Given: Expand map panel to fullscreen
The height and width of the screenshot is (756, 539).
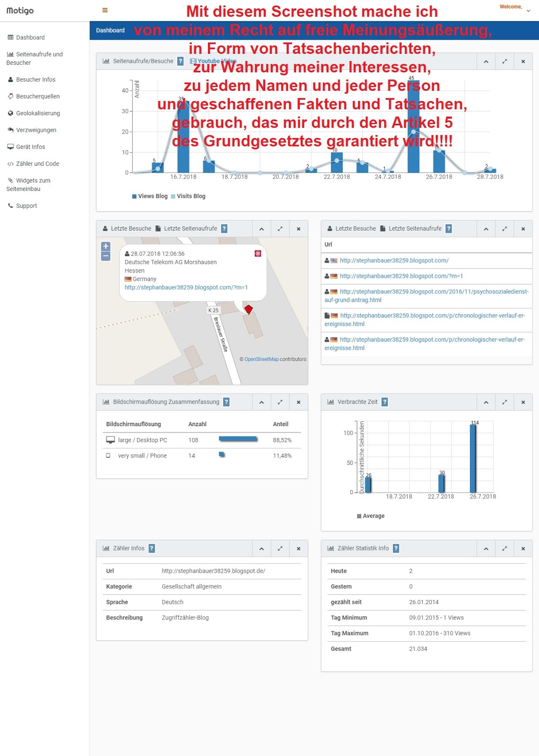Looking at the screenshot, I should coord(280,229).
